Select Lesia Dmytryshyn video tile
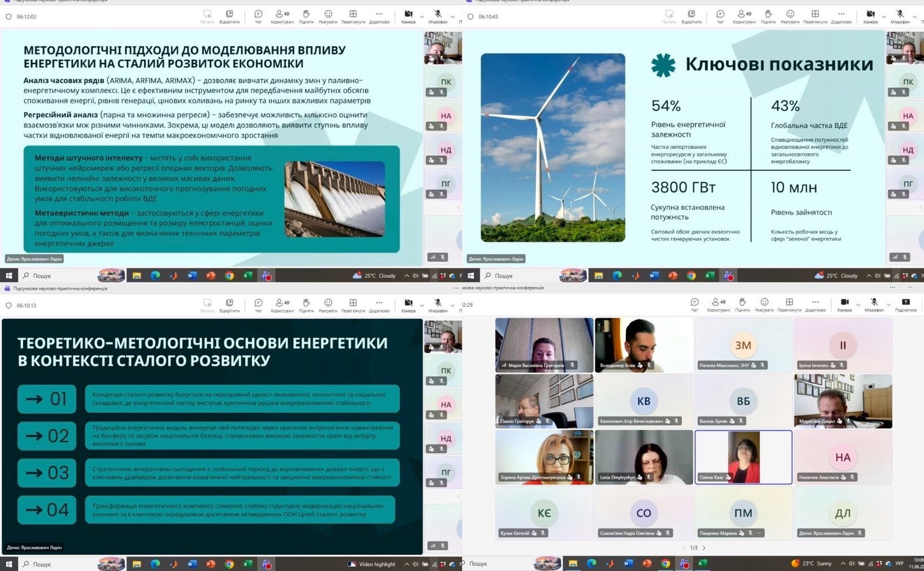The image size is (924, 571). (644, 457)
